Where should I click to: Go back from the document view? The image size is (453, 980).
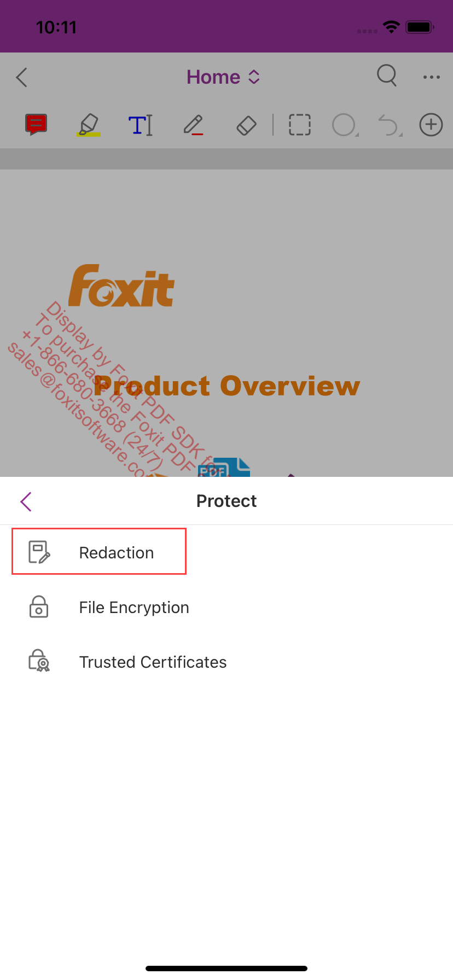point(22,77)
